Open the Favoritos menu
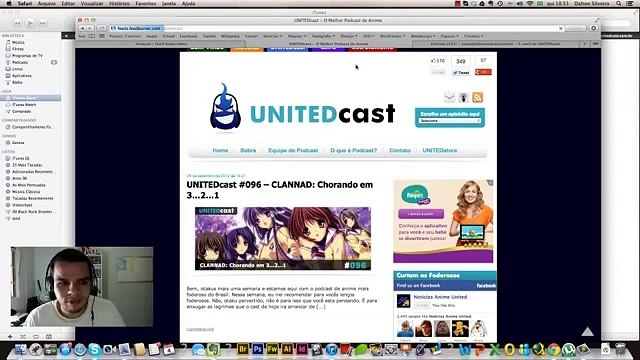Viewport: 640px width, 360px height. [146, 3]
